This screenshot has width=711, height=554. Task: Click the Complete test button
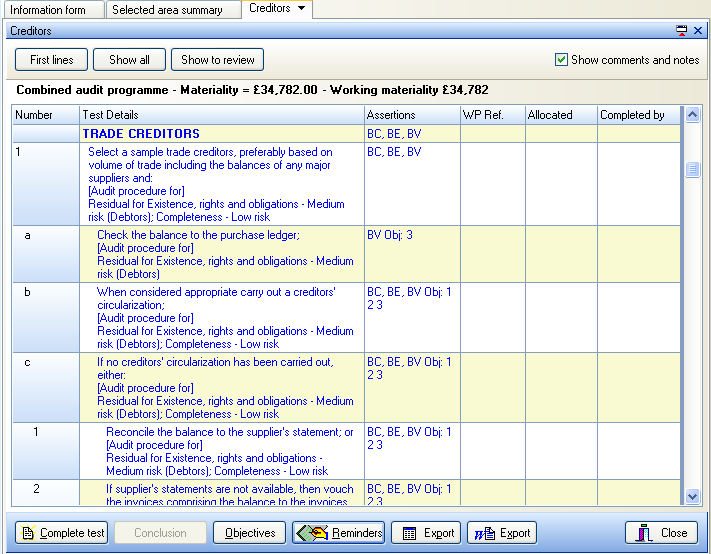[61, 533]
